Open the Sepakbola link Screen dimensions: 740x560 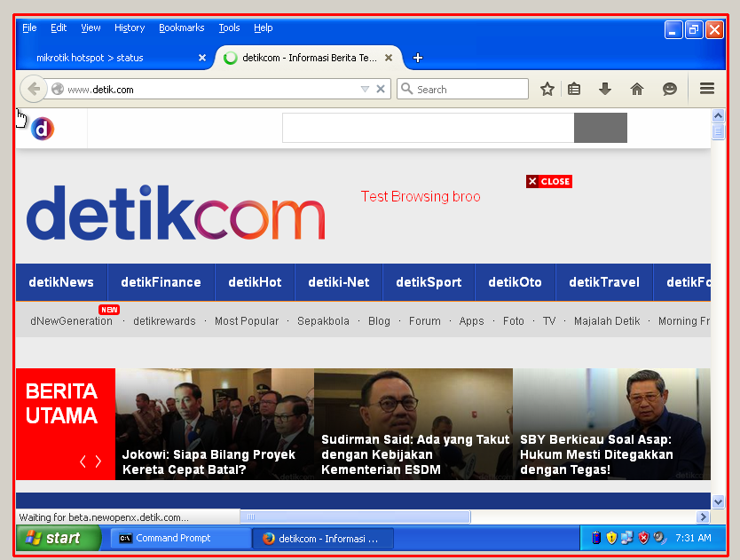[323, 321]
